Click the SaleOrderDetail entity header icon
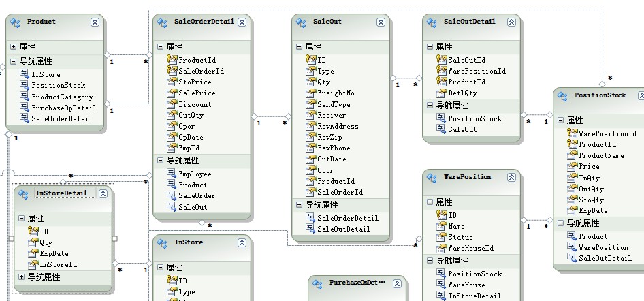644x301 pixels. coord(162,22)
